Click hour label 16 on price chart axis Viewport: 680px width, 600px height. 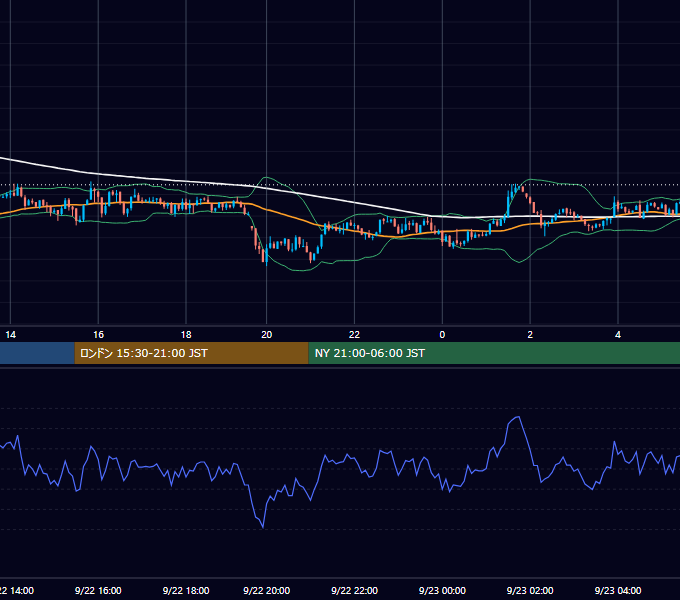[98, 334]
